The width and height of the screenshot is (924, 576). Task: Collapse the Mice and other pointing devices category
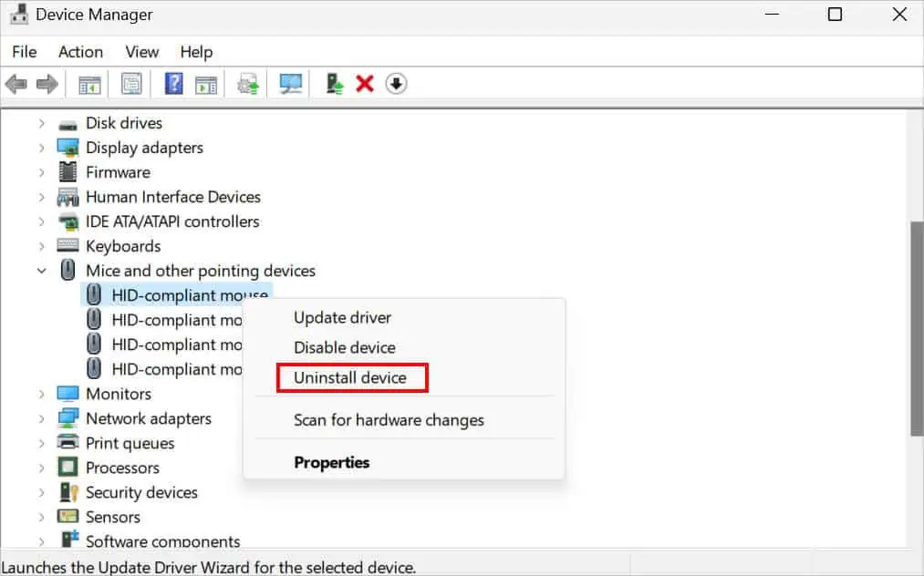pyautogui.click(x=41, y=271)
